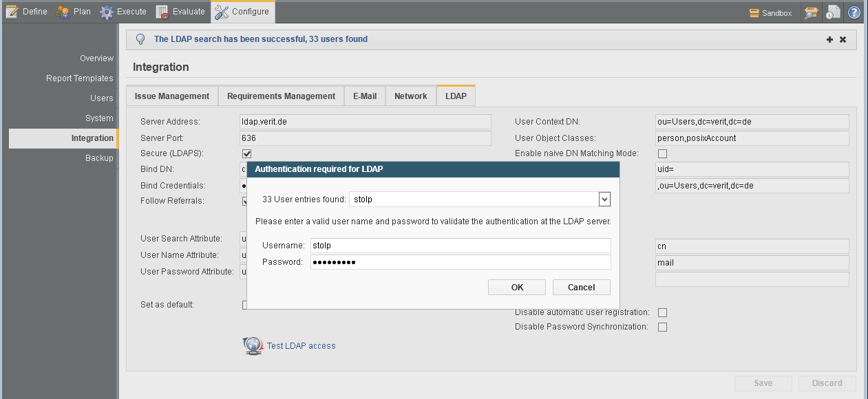Enable naive DN Matching Mode checkbox
Viewport: 868px width, 399px height.
[662, 153]
